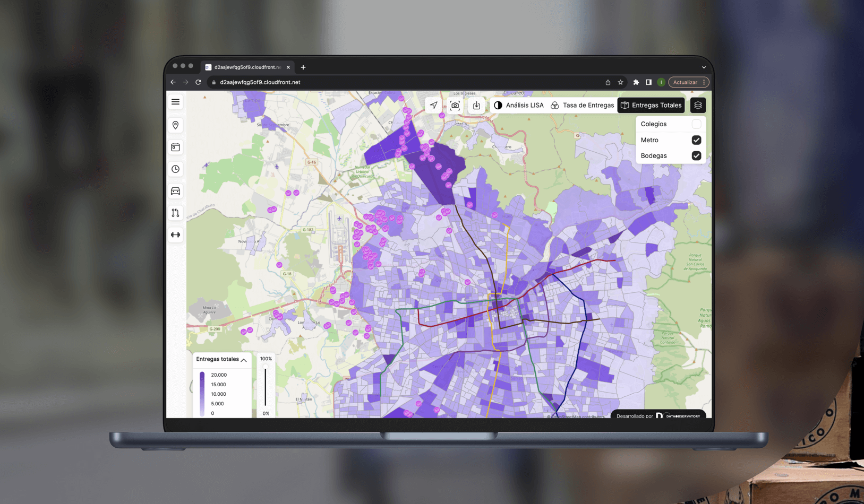
Task: Click the navigation arrow locate icon
Action: (x=434, y=106)
